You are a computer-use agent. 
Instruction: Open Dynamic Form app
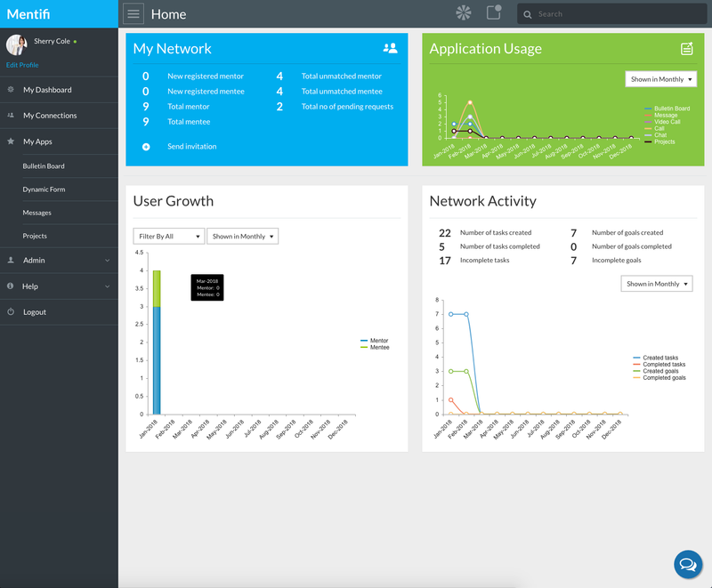[44, 189]
